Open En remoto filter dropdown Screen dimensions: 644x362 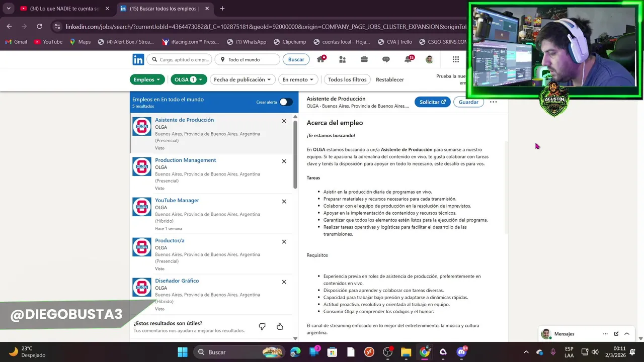298,79
